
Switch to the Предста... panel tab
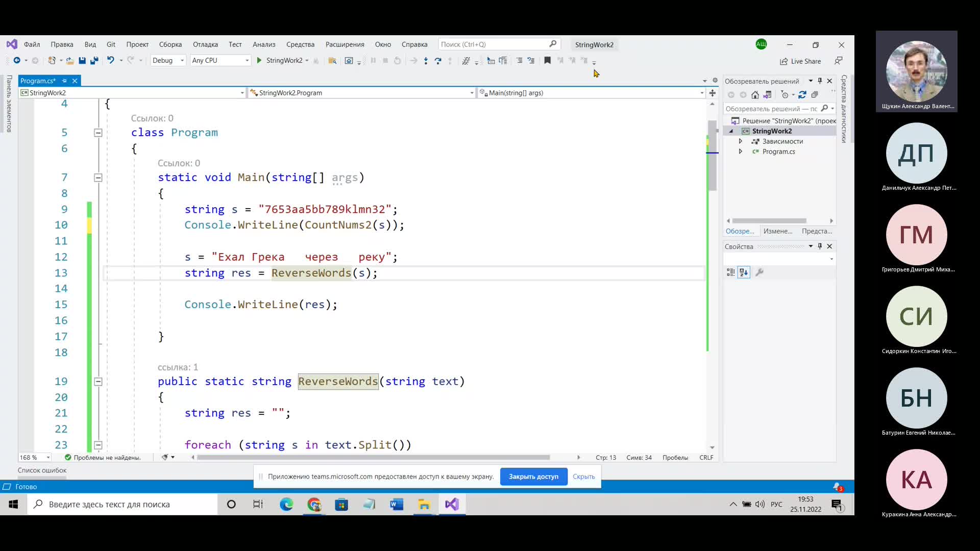[x=817, y=231]
